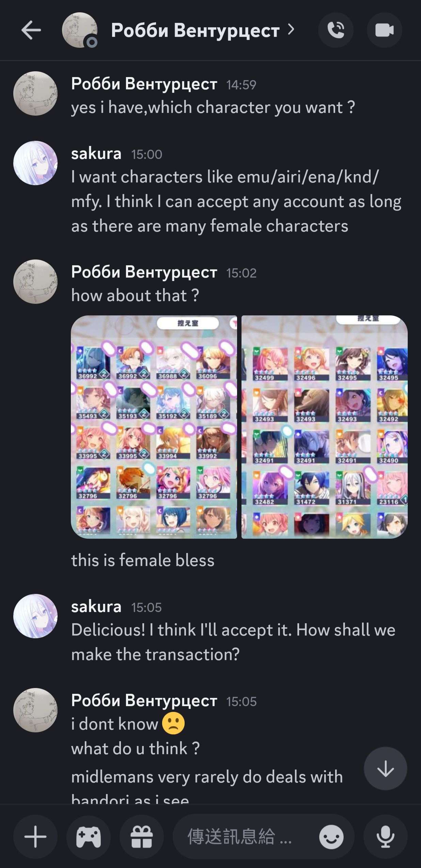Open the right card collection screenshot
Viewport: 421px width, 868px height.
click(x=325, y=427)
